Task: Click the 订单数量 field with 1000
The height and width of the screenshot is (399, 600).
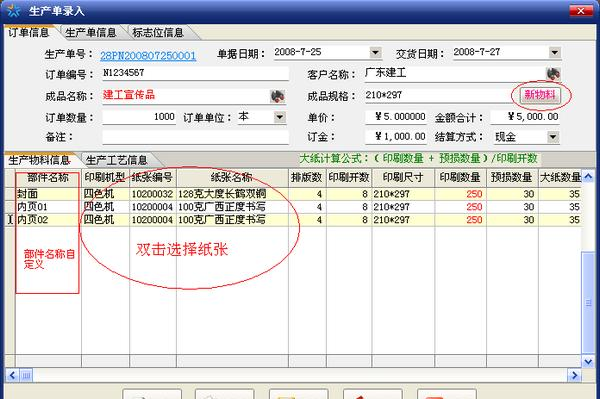Action: (139, 117)
